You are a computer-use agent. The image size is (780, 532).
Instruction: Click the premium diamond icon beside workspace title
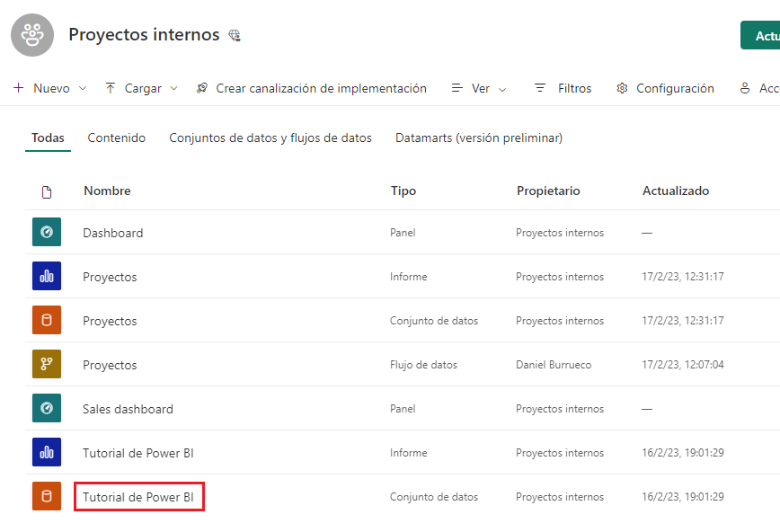(235, 36)
